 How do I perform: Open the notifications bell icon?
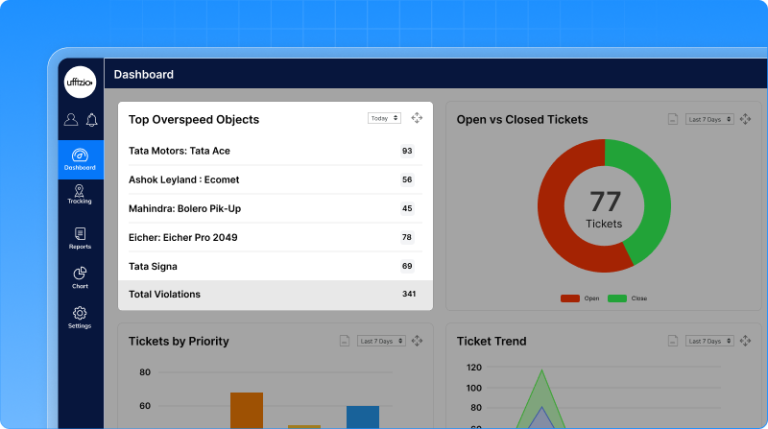91,120
